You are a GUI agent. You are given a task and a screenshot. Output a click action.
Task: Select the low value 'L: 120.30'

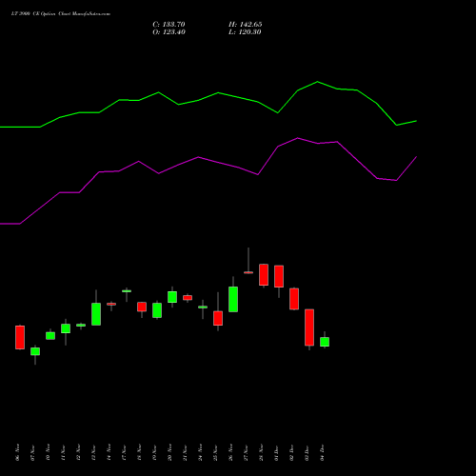click(x=245, y=32)
